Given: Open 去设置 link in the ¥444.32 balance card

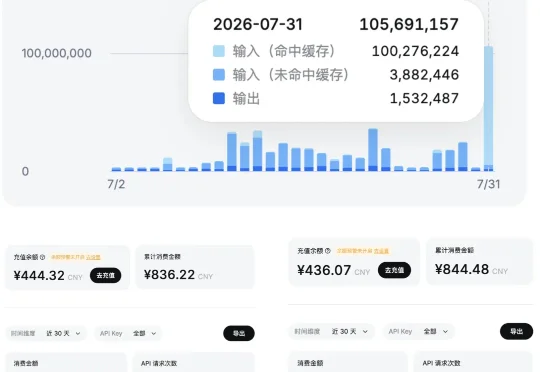Looking at the screenshot, I should click(93, 257).
